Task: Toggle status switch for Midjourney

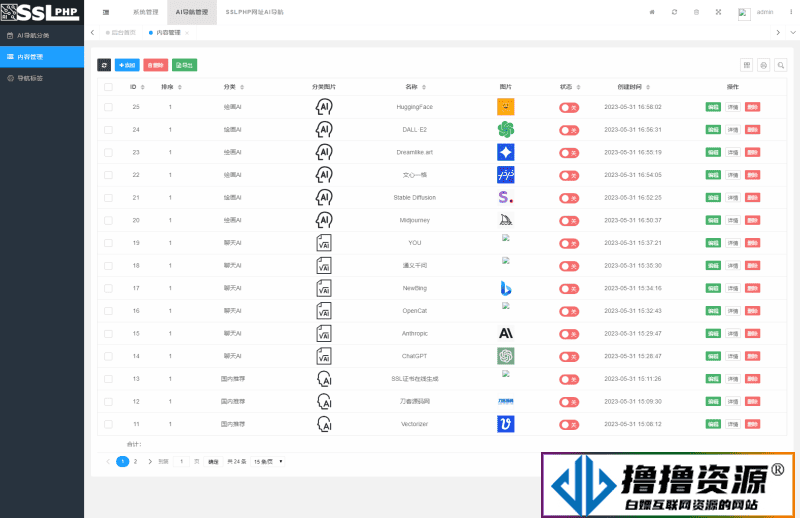Action: click(x=569, y=221)
